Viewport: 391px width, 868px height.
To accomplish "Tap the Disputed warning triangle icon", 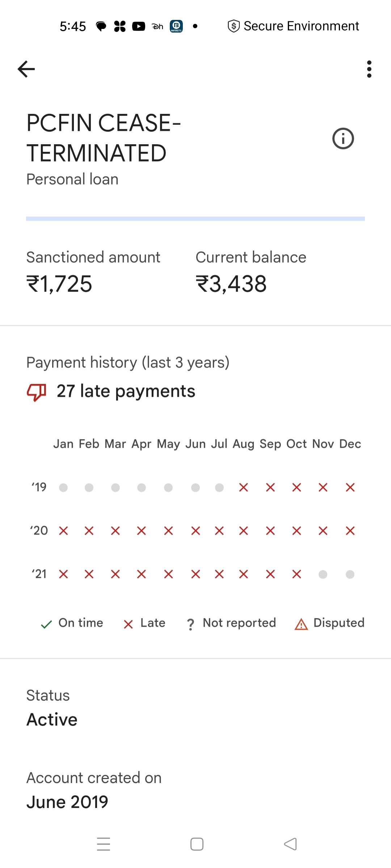I will click(301, 624).
